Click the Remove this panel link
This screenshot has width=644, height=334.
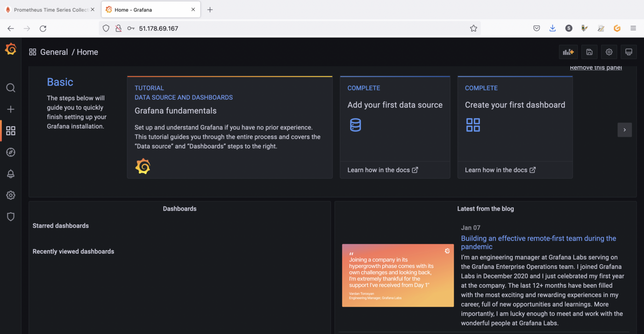(595, 67)
